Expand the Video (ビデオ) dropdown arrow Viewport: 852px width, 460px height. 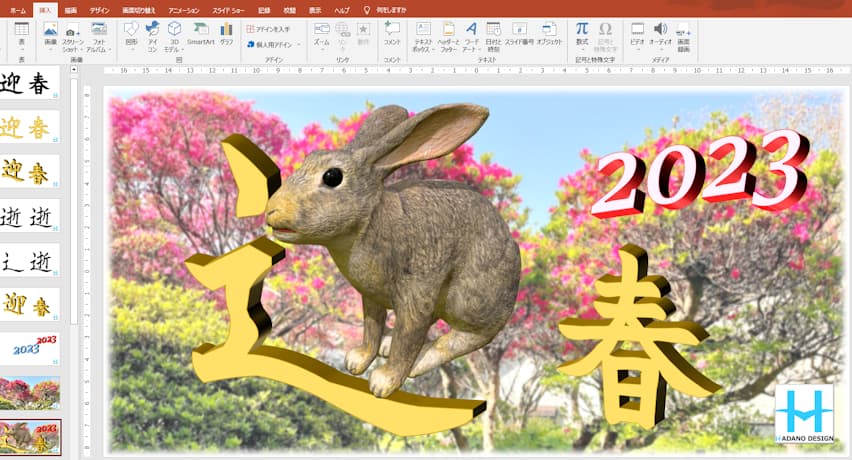click(637, 50)
